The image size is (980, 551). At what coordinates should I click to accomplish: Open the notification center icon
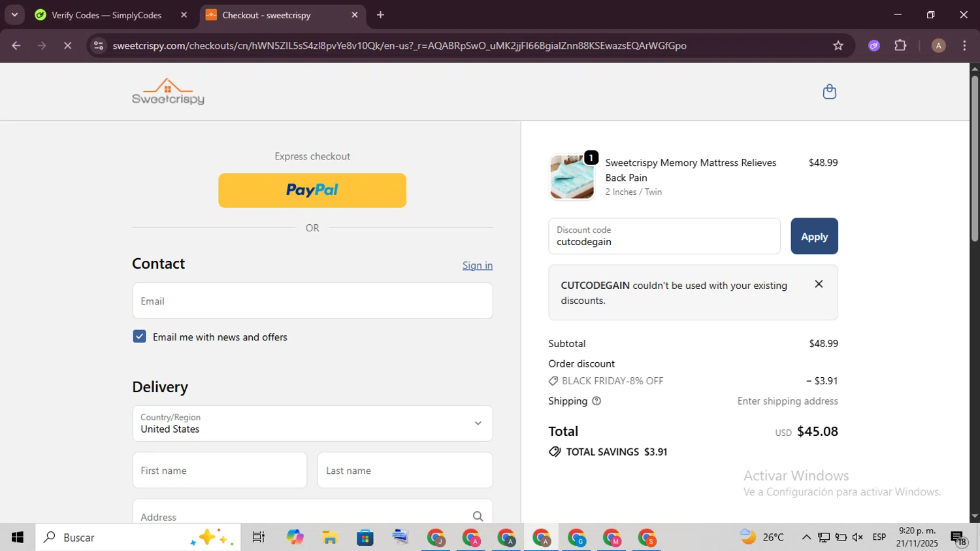point(959,538)
